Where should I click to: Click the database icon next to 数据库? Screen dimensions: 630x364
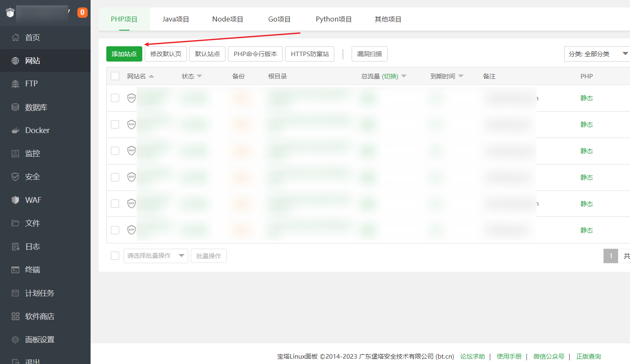[15, 107]
